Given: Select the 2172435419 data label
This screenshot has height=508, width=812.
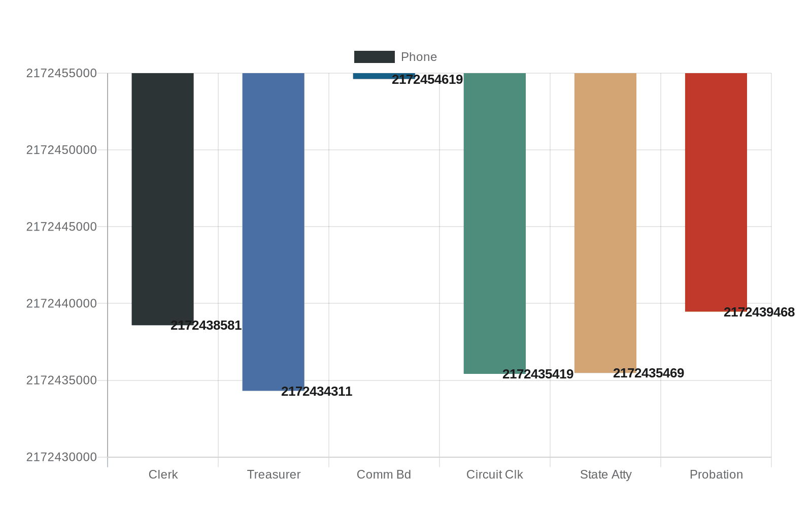Looking at the screenshot, I should 538,374.
